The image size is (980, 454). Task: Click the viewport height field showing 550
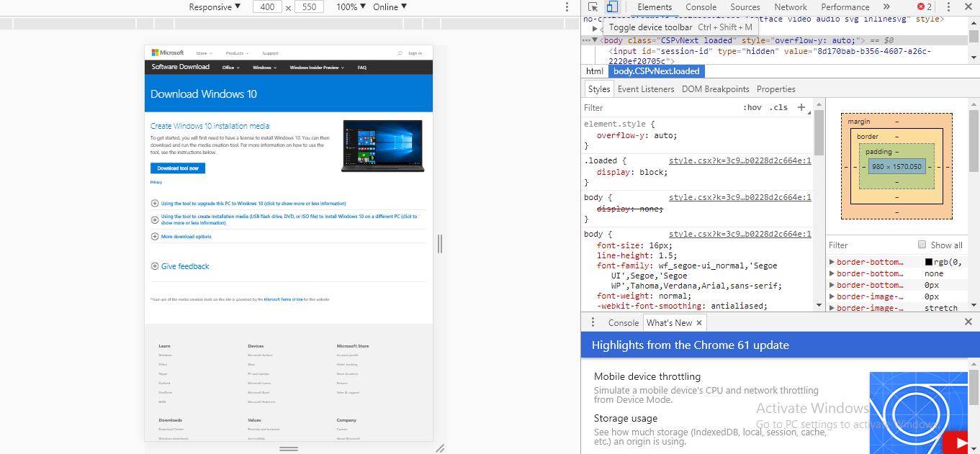pyautogui.click(x=309, y=7)
